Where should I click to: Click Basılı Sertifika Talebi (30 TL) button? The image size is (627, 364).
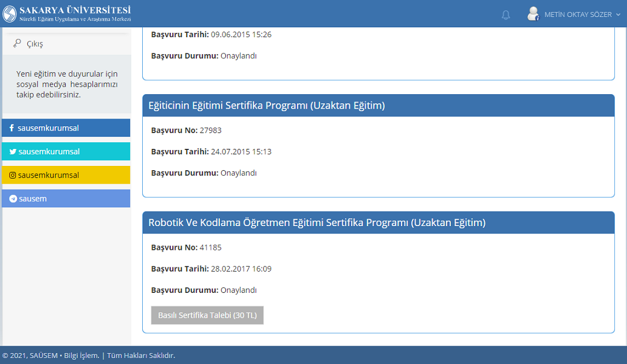[207, 315]
